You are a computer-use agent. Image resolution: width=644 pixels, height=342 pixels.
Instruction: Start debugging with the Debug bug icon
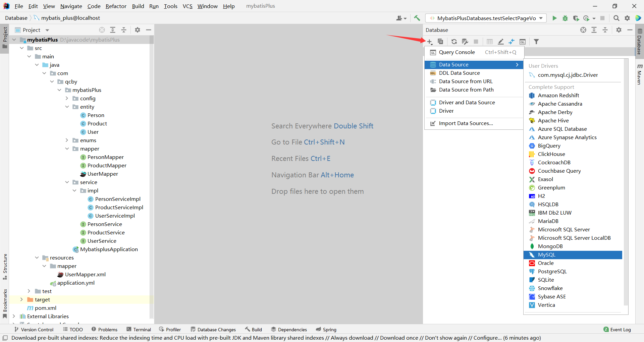tap(565, 18)
